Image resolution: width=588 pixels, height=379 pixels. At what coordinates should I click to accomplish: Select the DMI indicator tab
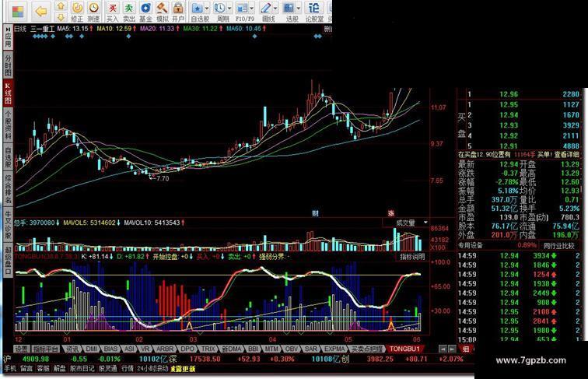click(92, 349)
